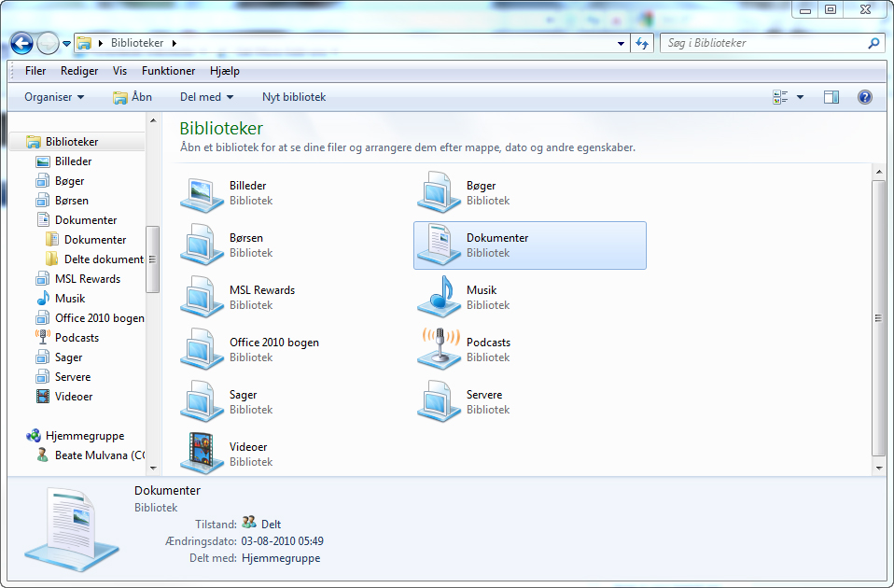Screen dimensions: 894x588
Task: Open the Videoer library icon
Action: click(x=200, y=455)
